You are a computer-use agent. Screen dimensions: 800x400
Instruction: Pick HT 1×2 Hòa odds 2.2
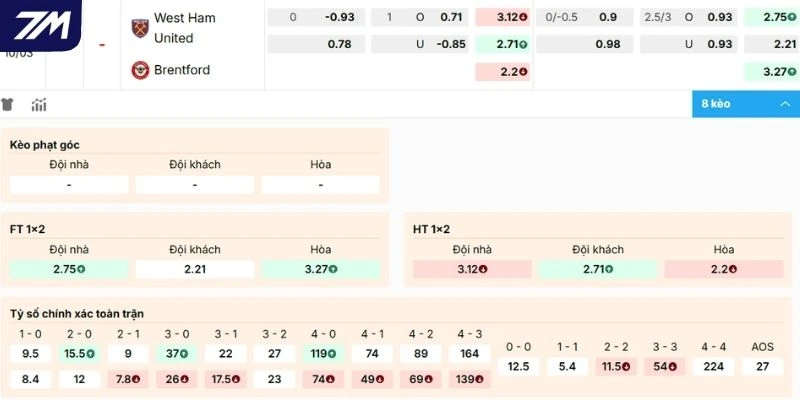(724, 269)
